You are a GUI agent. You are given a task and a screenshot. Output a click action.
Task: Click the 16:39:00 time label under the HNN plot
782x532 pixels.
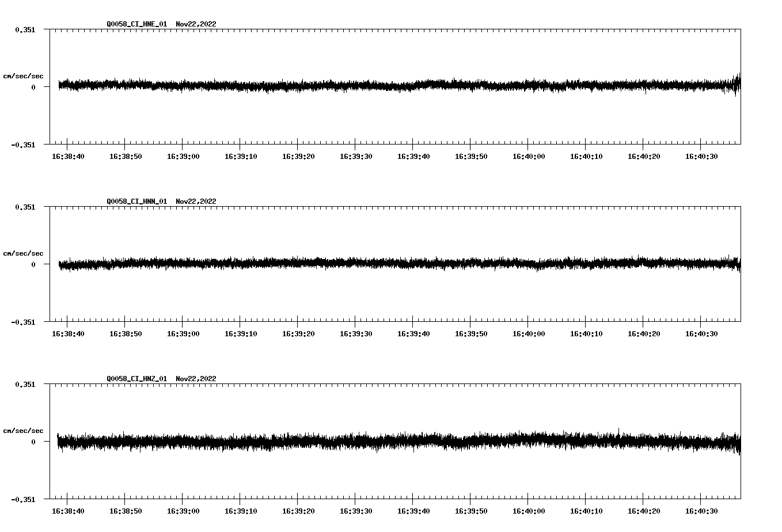183,334
